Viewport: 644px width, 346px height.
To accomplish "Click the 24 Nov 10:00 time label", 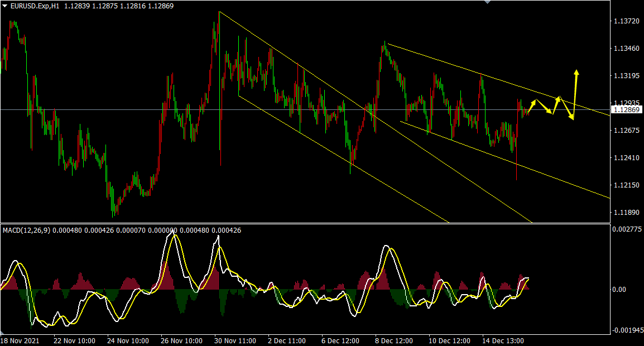I will tap(128, 340).
